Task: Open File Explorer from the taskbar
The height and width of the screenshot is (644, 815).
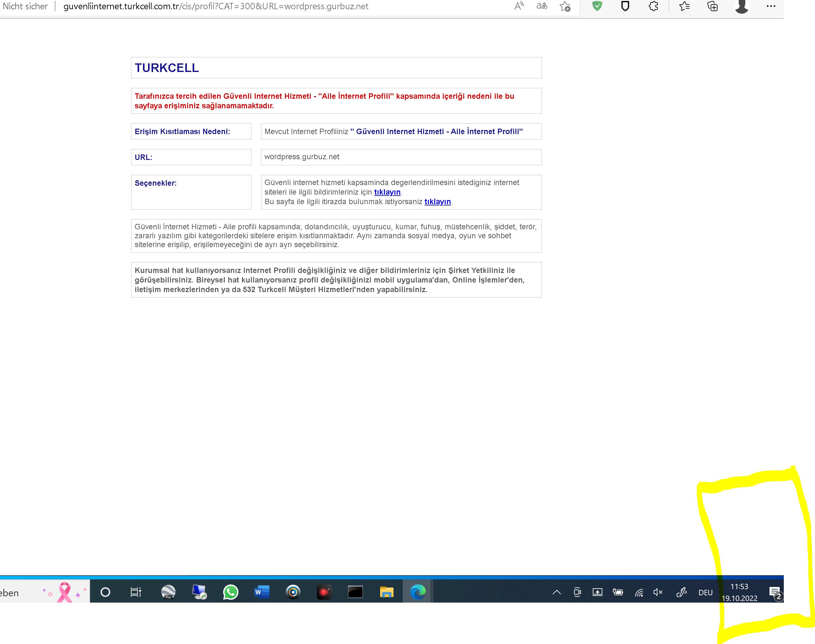Action: (x=386, y=592)
